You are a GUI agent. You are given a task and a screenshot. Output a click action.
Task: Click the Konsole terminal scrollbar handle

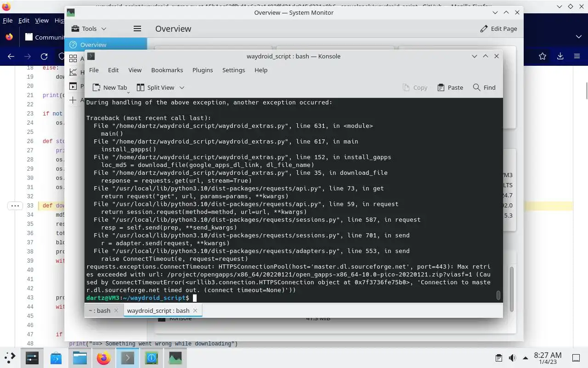click(x=498, y=295)
